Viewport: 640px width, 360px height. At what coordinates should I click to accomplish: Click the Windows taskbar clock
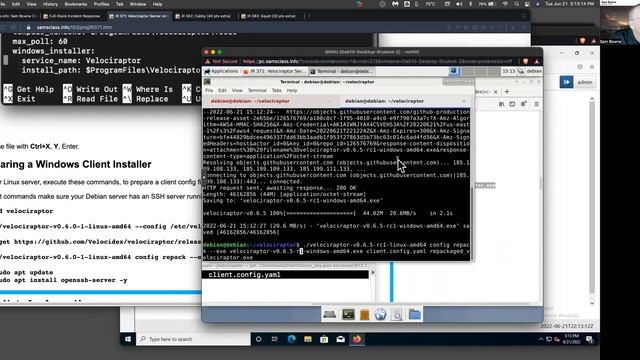point(571,339)
